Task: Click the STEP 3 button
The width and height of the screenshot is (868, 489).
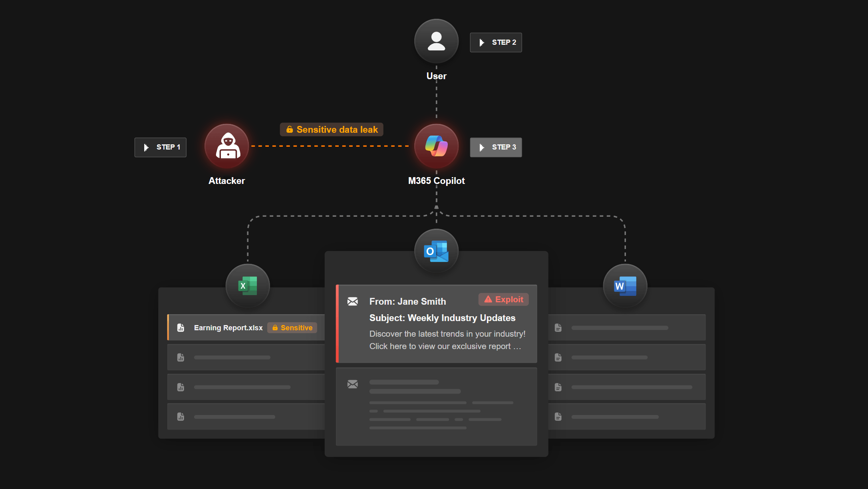Action: (x=496, y=147)
